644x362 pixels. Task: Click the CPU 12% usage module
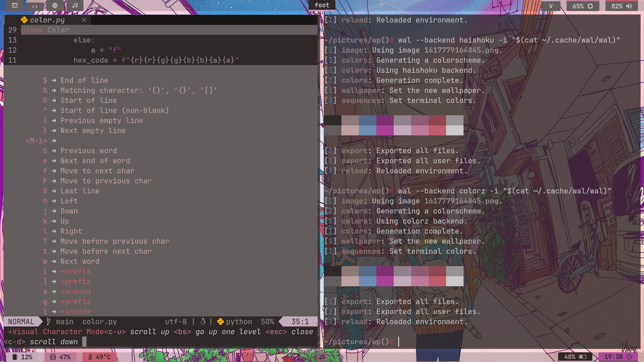point(22,357)
